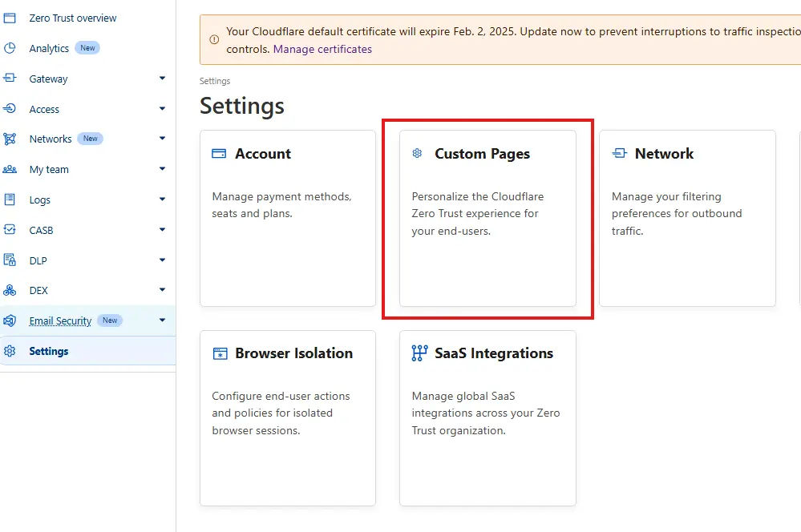Viewport: 801px width, 532px height.
Task: Click the SaaS Integrations card icon
Action: click(419, 353)
